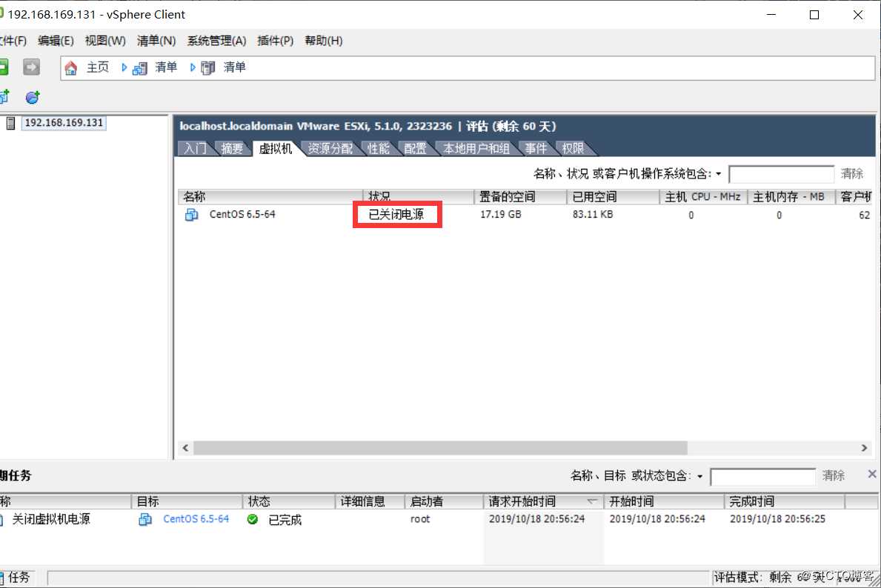
Task: Click the 83.11 KB used space value
Action: tap(593, 214)
